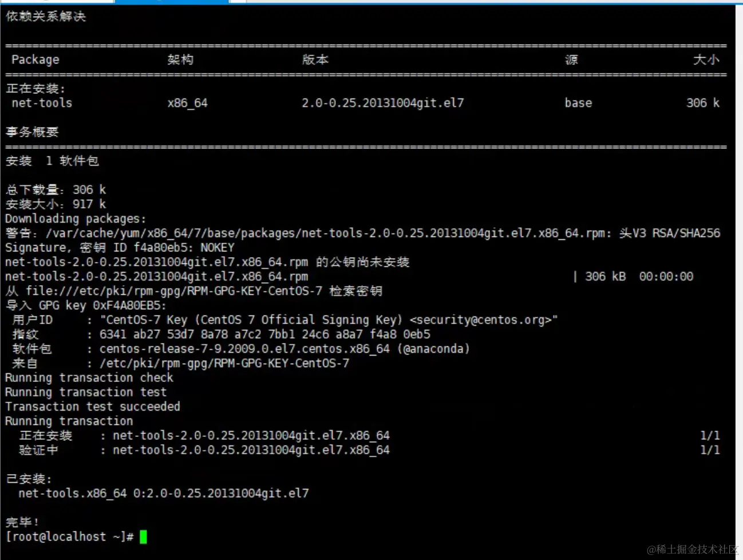This screenshot has height=560, width=743.
Task: Click the '306 k' size cell in the table
Action: point(703,103)
